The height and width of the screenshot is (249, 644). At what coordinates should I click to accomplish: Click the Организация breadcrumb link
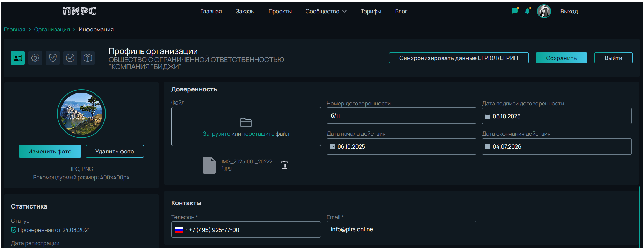(52, 30)
